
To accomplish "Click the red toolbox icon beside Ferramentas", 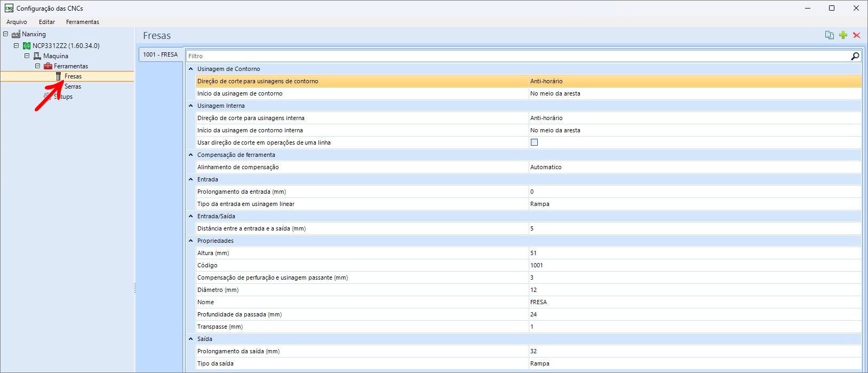I will tap(48, 66).
